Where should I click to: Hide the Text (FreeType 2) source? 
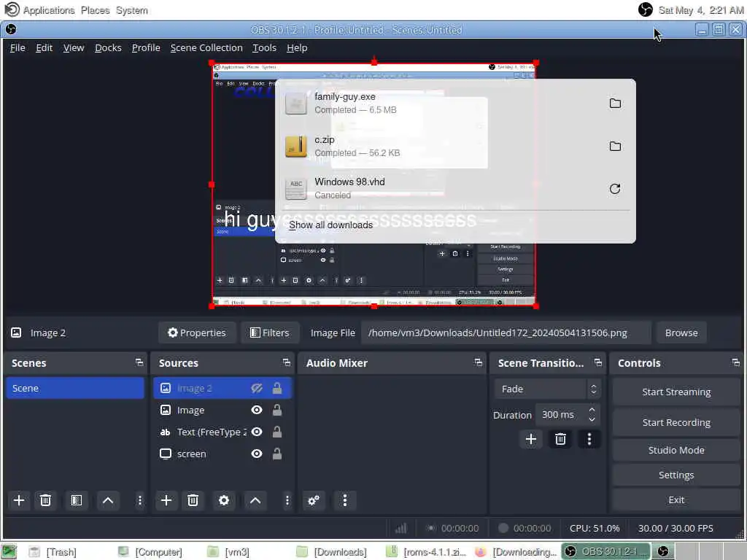click(x=257, y=432)
